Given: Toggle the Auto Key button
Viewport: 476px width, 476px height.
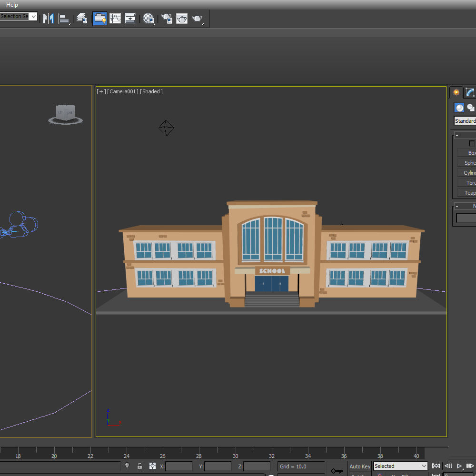Looking at the screenshot, I should click(360, 466).
